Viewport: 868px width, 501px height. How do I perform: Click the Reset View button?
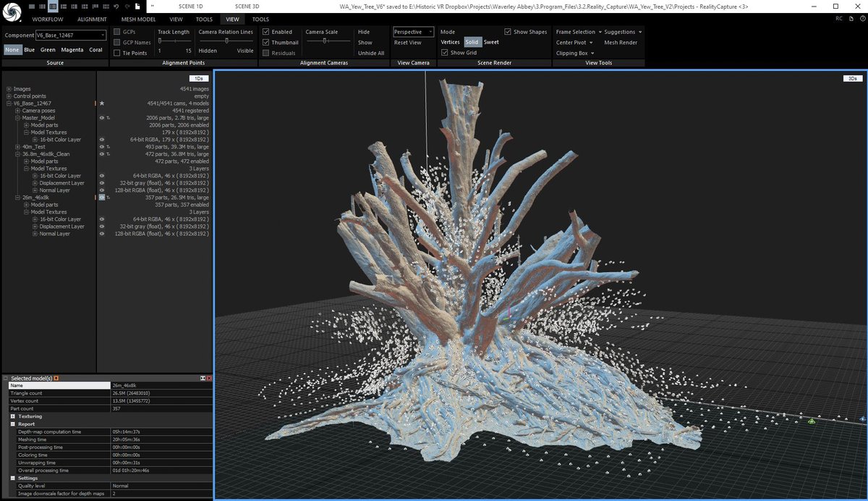(x=407, y=43)
